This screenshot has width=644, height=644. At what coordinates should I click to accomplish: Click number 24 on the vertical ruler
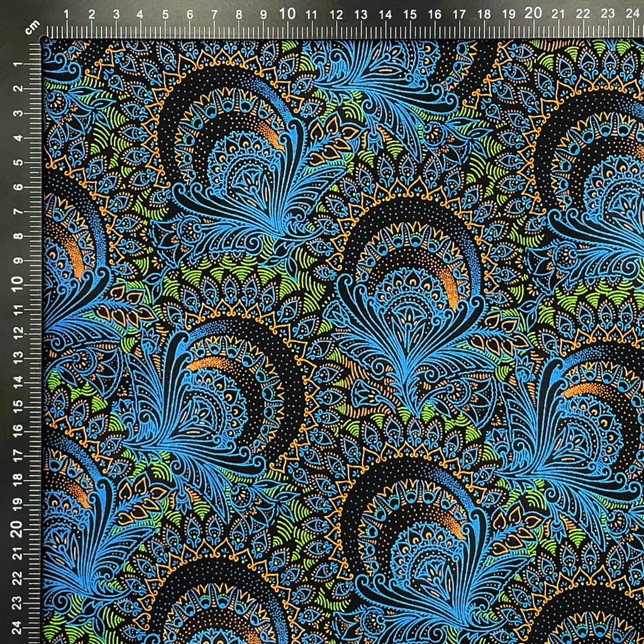pyautogui.click(x=17, y=628)
